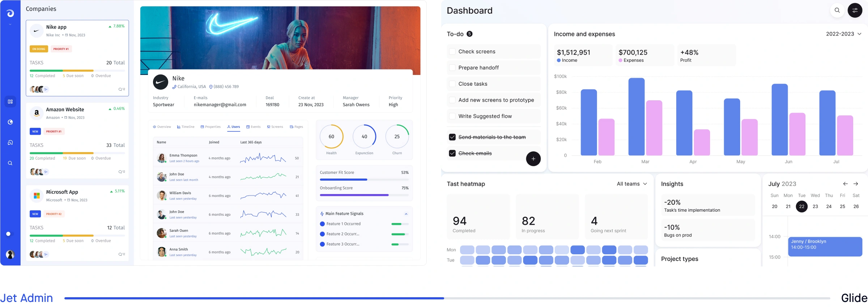Open the 2022-2023 year dropdown
This screenshot has width=868, height=307.
[843, 34]
